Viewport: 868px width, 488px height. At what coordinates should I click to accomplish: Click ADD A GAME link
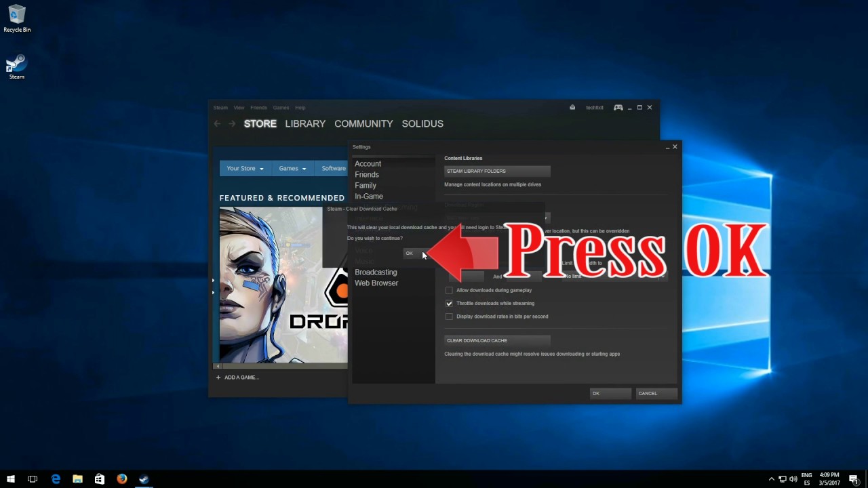[241, 378]
